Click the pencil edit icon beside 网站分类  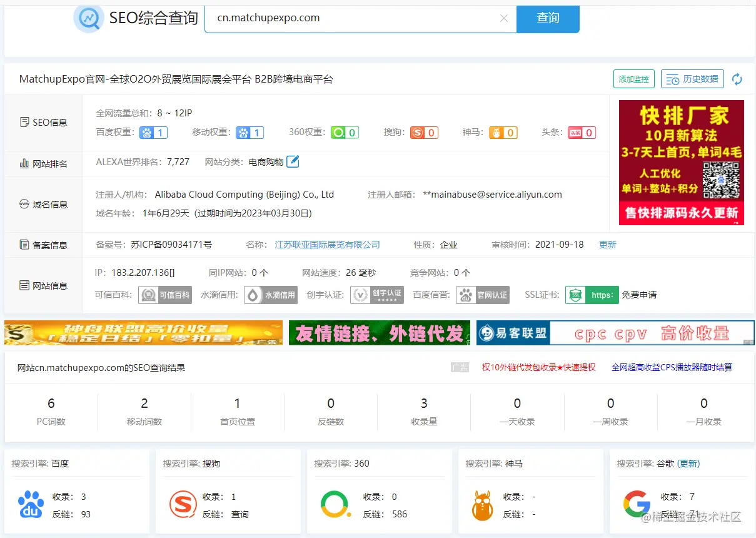(292, 161)
